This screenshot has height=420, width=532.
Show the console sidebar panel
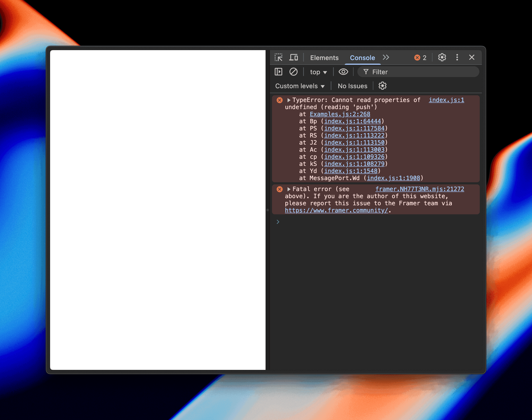click(x=278, y=72)
